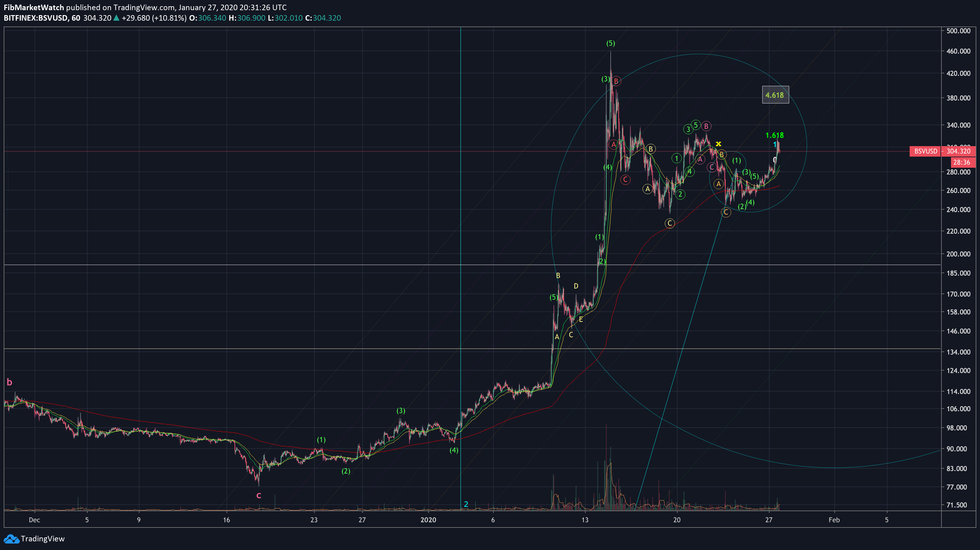This screenshot has height=550, width=980.
Task: Click the 340.000 price axis label
Action: [x=958, y=125]
